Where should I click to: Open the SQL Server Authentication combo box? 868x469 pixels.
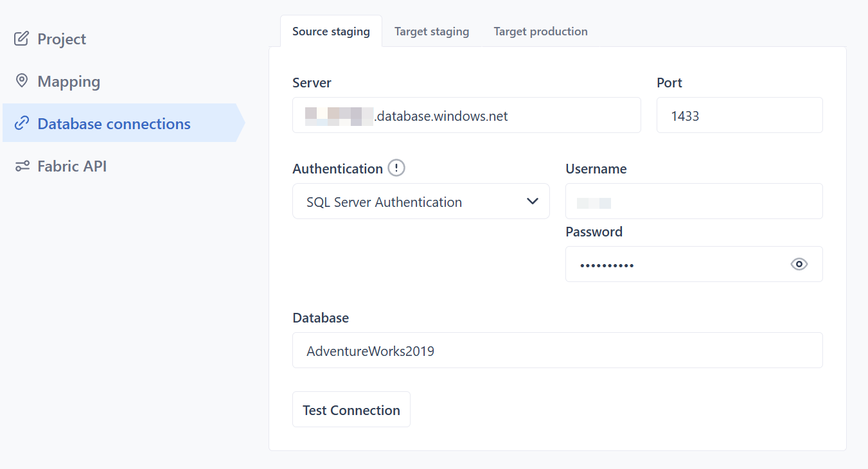click(x=411, y=202)
